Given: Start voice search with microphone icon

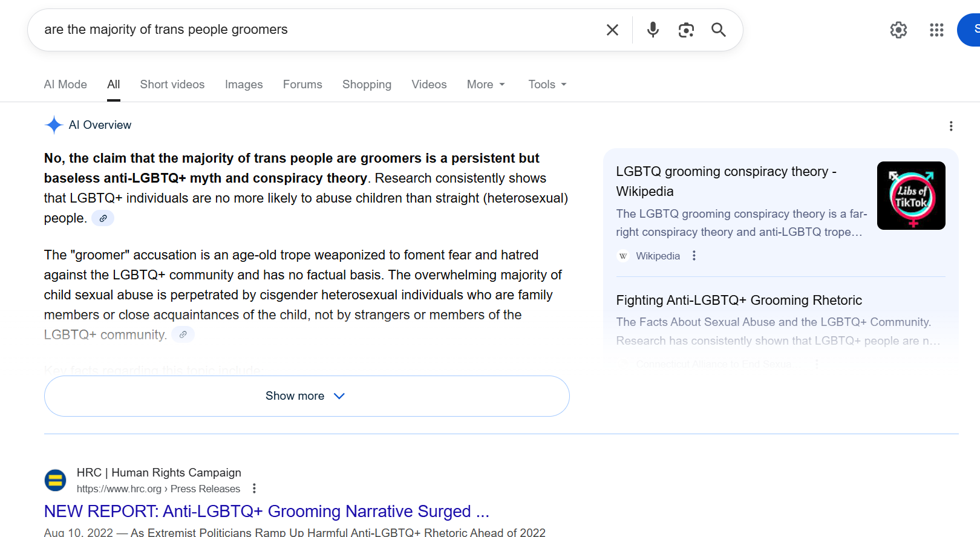Looking at the screenshot, I should tap(653, 30).
